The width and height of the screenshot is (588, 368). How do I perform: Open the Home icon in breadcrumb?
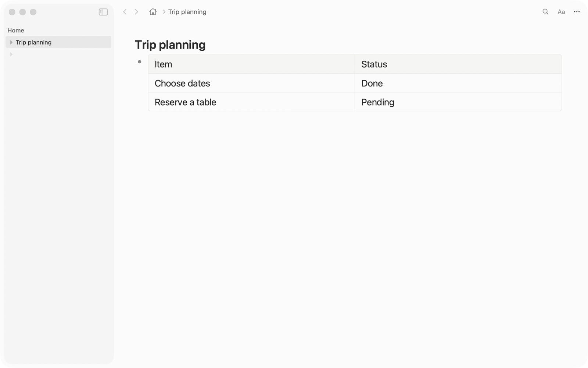153,12
